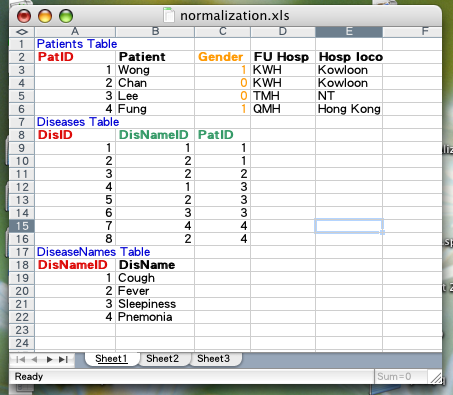Click the 'Cough' cell
This screenshot has height=395, width=453.
155,278
